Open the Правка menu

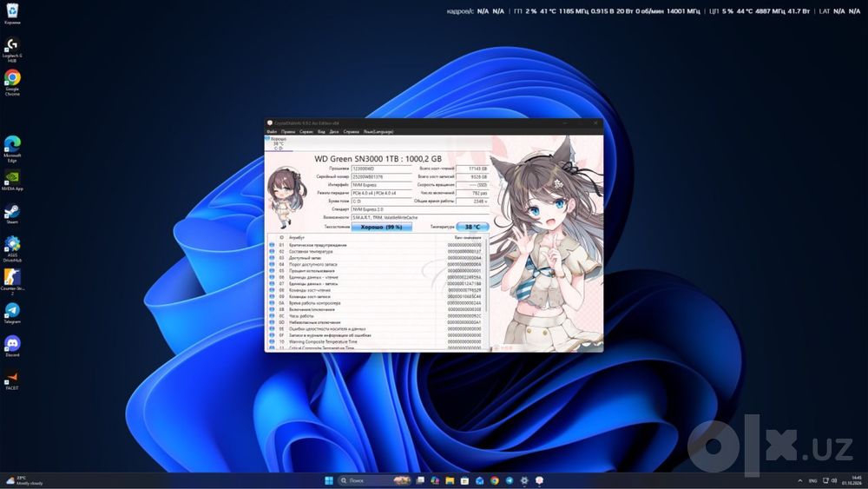pos(288,132)
